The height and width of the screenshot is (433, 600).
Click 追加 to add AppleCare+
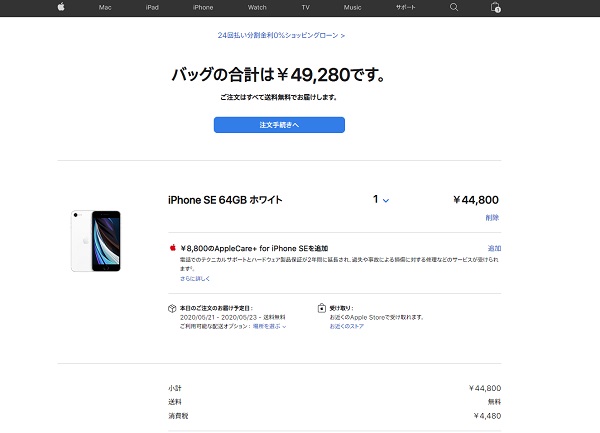[494, 248]
